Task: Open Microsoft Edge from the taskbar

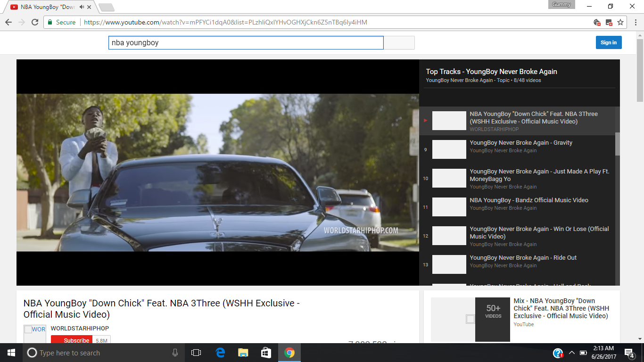Action: [x=220, y=353]
